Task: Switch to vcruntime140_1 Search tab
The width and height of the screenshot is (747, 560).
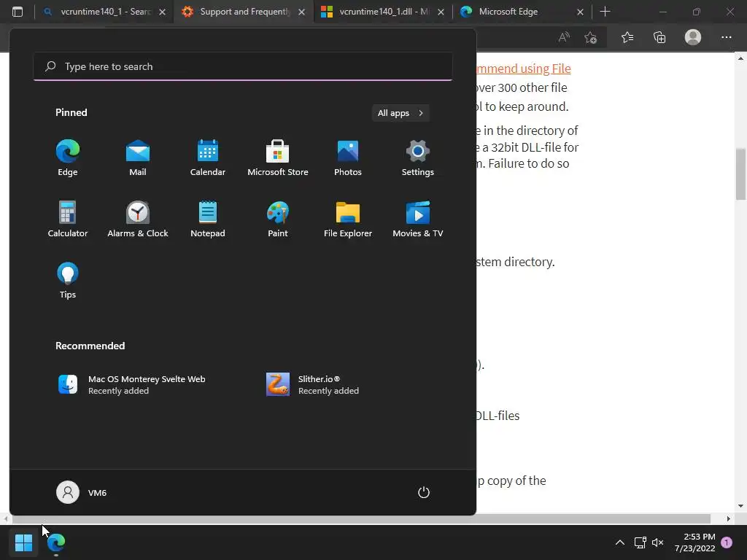Action: click(104, 12)
